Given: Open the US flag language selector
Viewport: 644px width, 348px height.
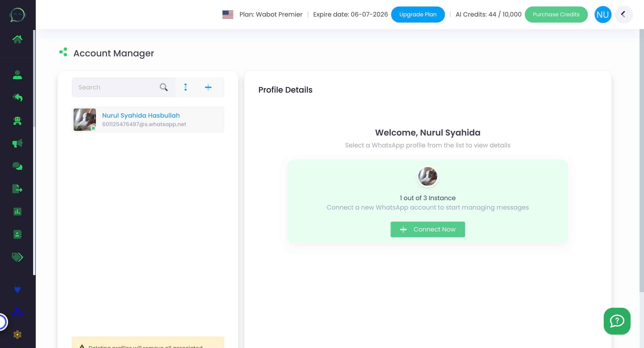Looking at the screenshot, I should pos(228,15).
